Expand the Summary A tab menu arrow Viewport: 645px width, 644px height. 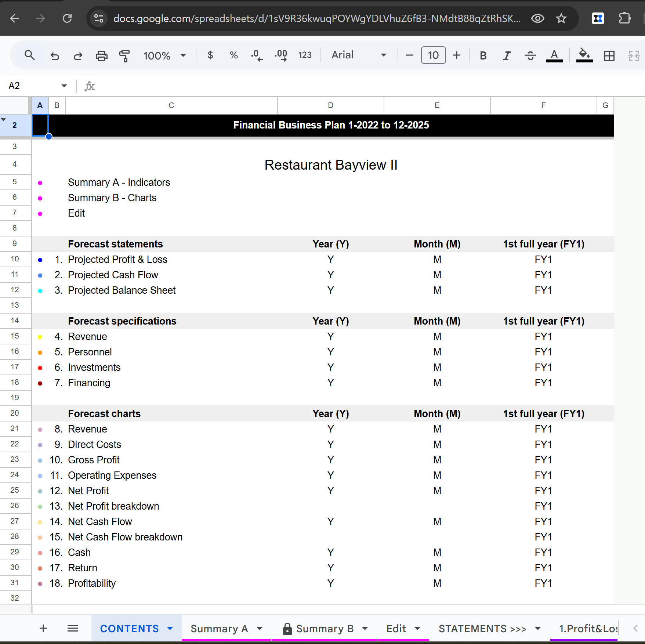click(x=260, y=629)
